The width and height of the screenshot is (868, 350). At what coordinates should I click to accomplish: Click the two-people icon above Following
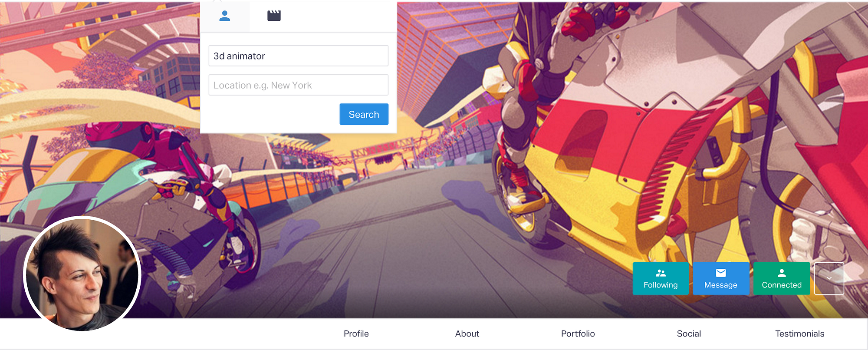coord(661,273)
